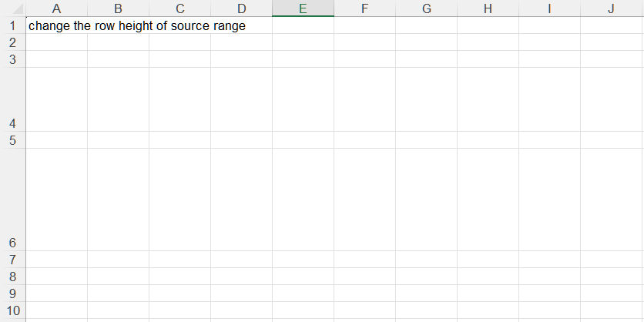Select the tall row 4 header

(12, 99)
